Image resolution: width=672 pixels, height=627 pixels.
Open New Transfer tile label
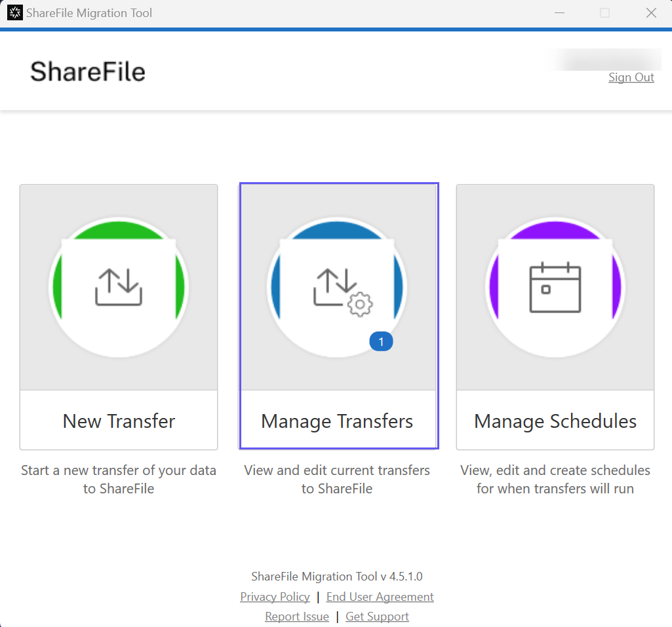pyautogui.click(x=119, y=421)
